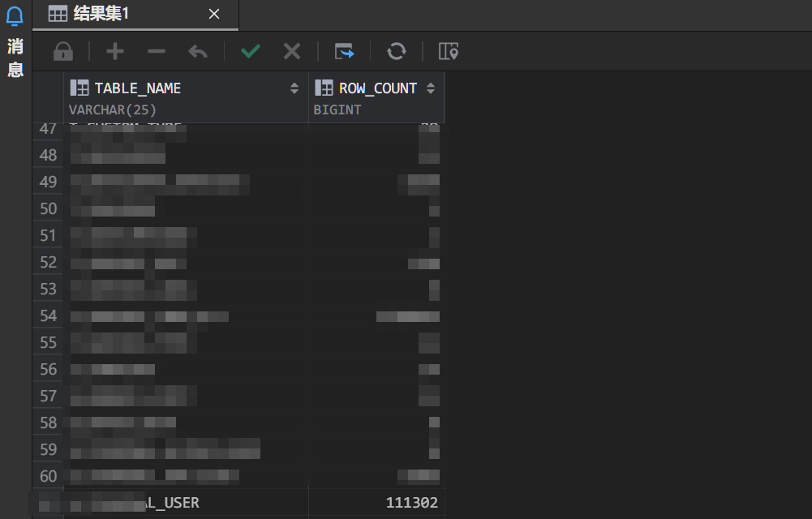The height and width of the screenshot is (519, 812).
Task: Commit changes with the green checkmark
Action: (251, 52)
